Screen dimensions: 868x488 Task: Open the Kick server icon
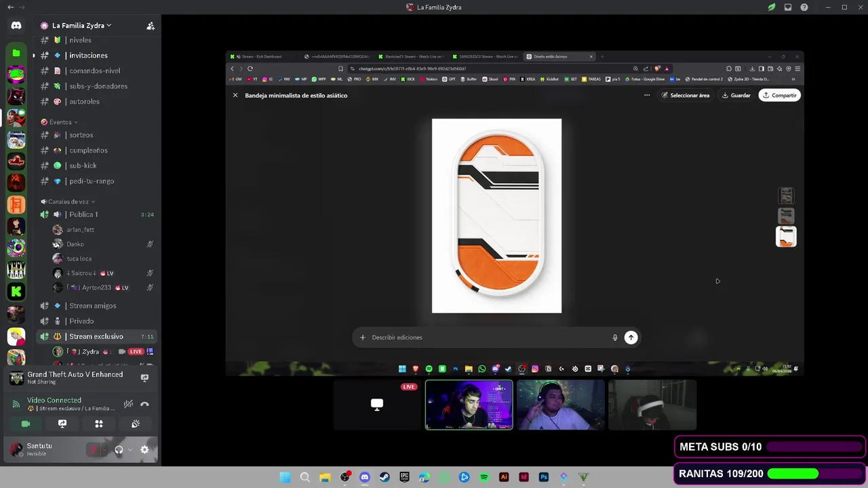(16, 291)
